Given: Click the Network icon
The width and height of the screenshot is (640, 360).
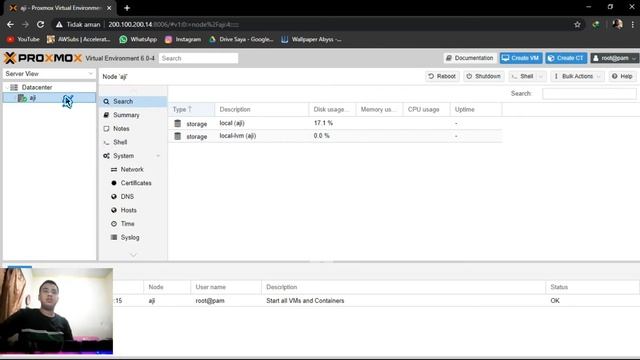Looking at the screenshot, I should coord(114,169).
